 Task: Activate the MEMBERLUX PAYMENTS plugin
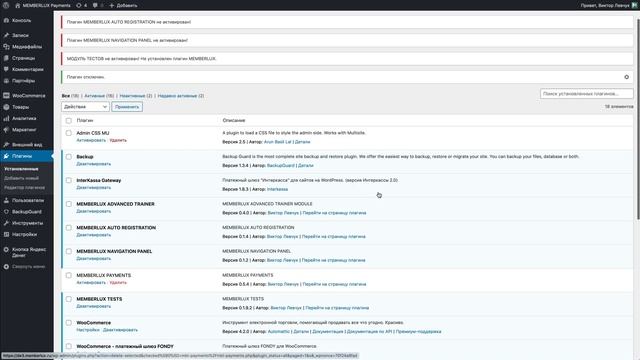coord(91,282)
